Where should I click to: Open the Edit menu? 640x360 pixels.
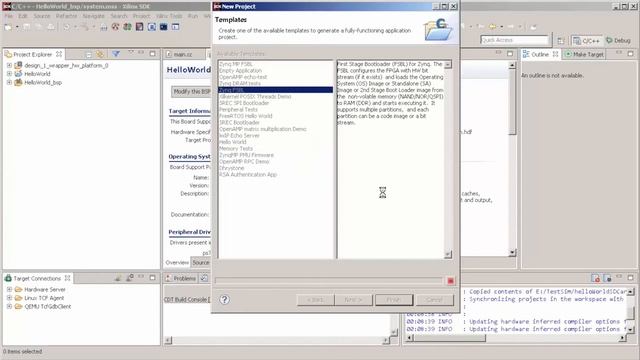(23, 16)
